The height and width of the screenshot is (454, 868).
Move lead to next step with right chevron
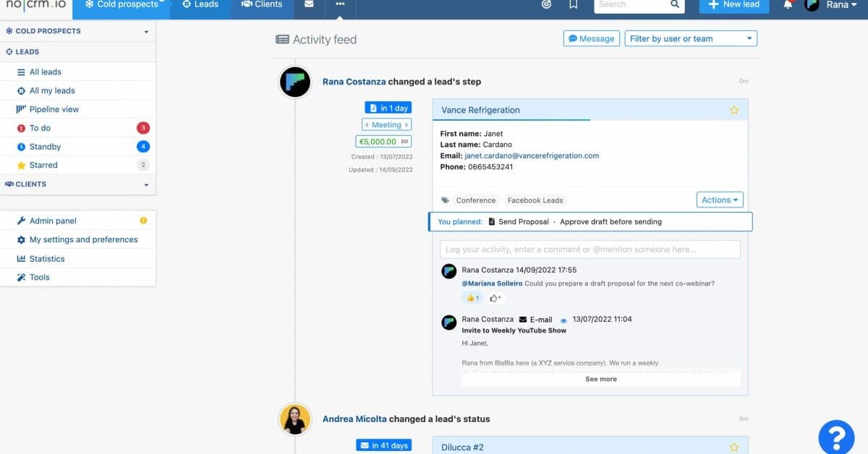pyautogui.click(x=407, y=125)
